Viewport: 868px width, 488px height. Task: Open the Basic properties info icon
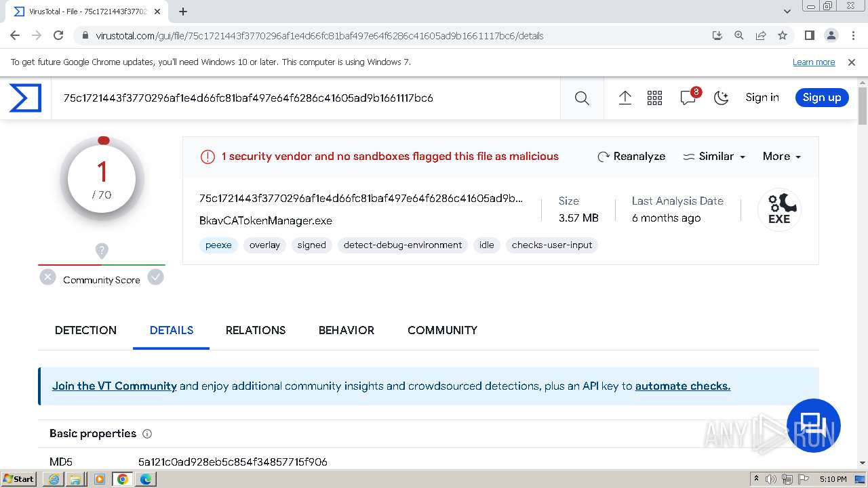click(147, 434)
